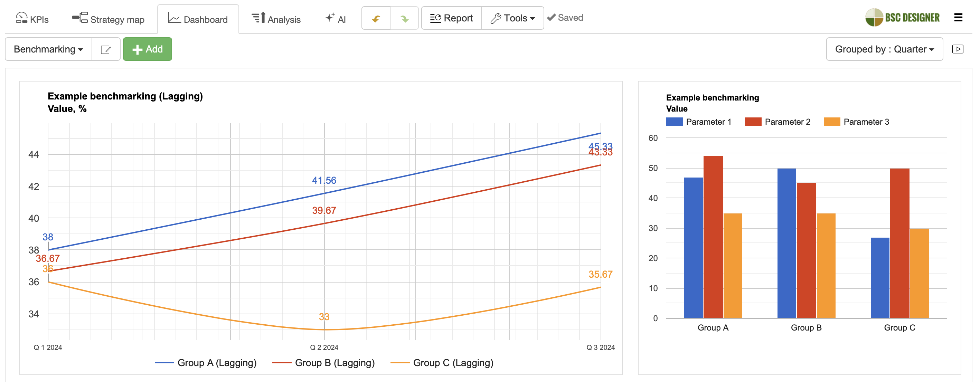Expand the Tools menu
Image resolution: width=980 pixels, height=382 pixels.
(x=512, y=18)
